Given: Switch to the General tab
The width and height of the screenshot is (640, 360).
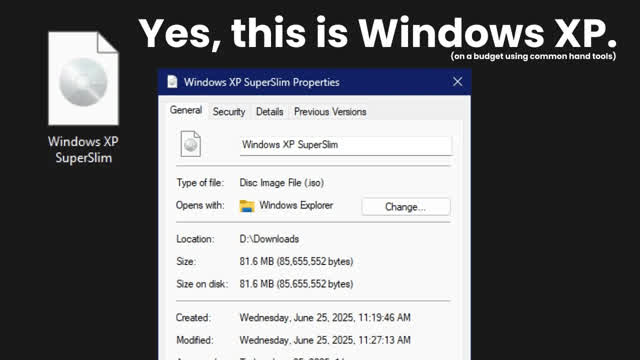Looking at the screenshot, I should [x=186, y=110].
